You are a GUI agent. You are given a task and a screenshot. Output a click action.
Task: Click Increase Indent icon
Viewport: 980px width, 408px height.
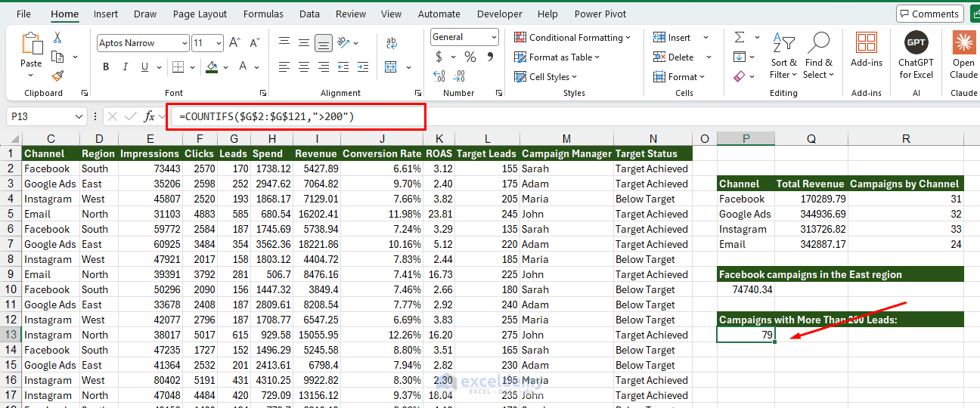pyautogui.click(x=364, y=66)
